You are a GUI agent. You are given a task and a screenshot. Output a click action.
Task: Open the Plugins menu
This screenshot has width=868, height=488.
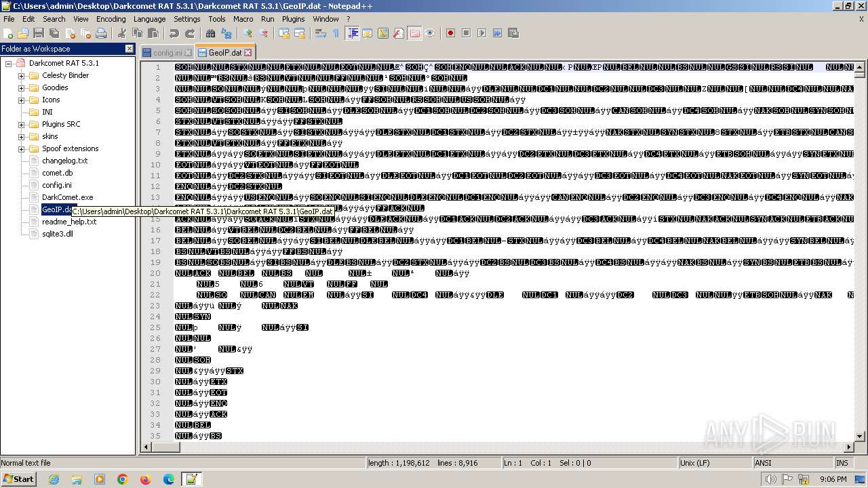(x=293, y=19)
